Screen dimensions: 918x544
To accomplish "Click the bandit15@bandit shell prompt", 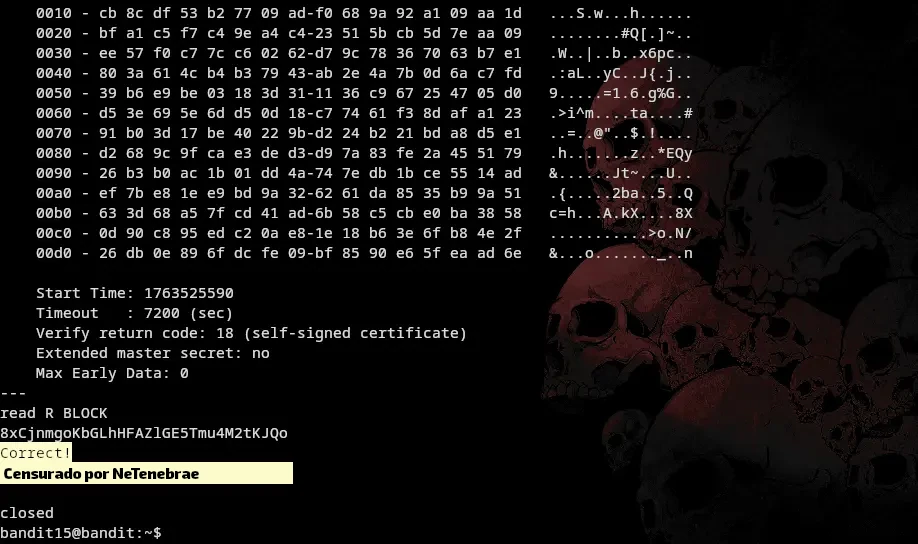I will click(x=81, y=533).
